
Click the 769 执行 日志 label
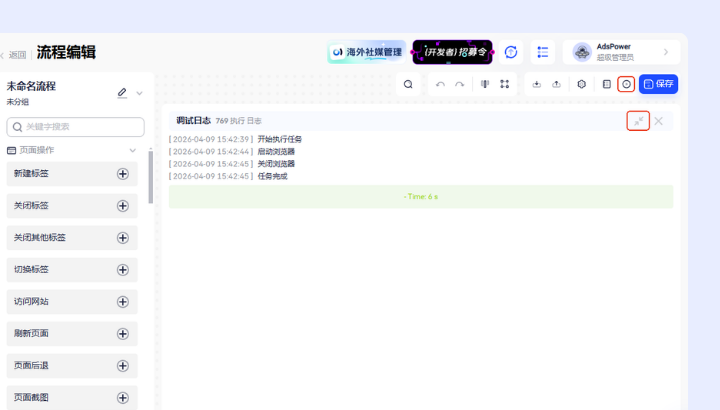(238, 121)
